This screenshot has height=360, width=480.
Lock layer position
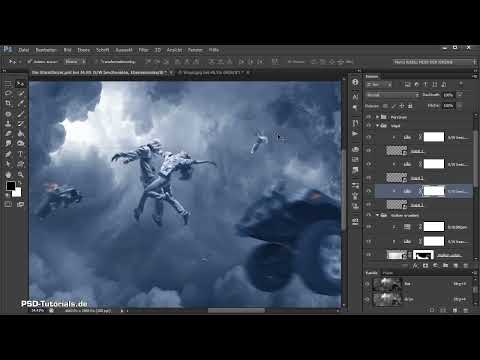(x=402, y=106)
